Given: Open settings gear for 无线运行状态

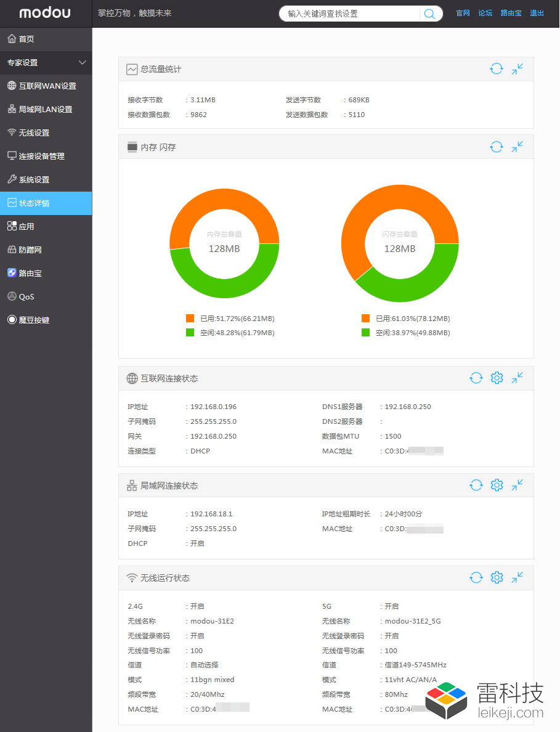Looking at the screenshot, I should point(497,577).
